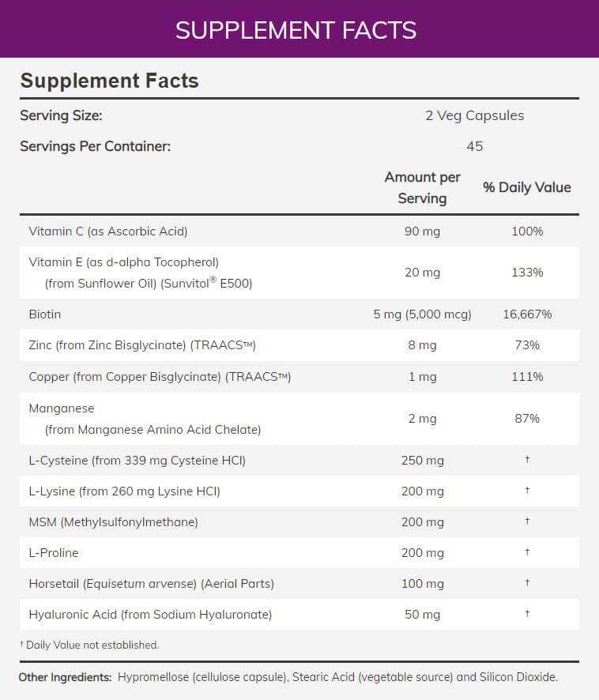Image resolution: width=599 pixels, height=700 pixels.
Task: Click the Hyaluronic Acid 50 mg amount
Action: pos(422,615)
